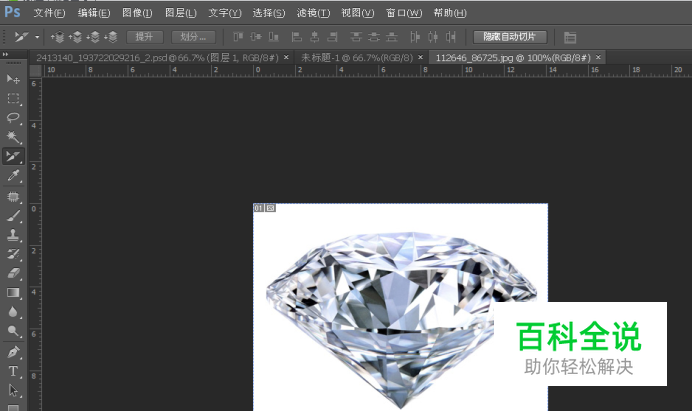Align slices to top edges
Screen dimensions: 692x411
tap(238, 37)
